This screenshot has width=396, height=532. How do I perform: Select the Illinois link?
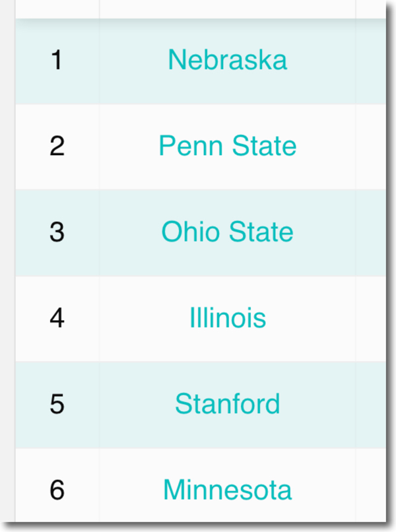[x=227, y=318]
